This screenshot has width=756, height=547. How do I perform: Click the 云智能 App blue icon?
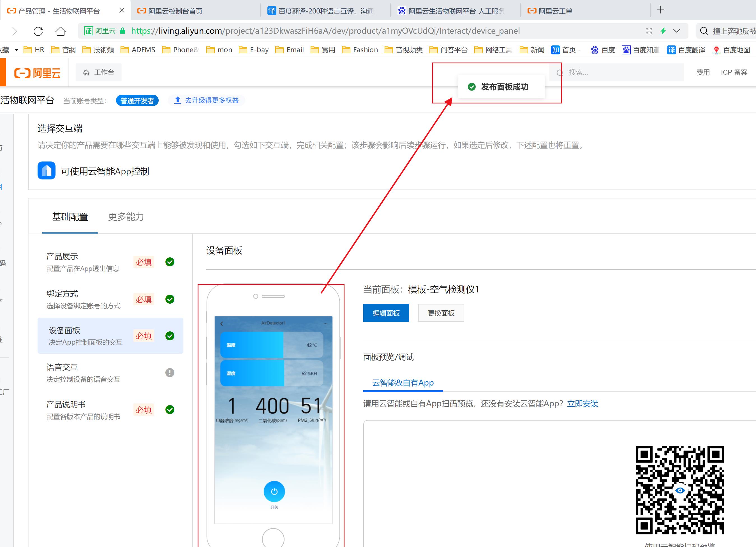[46, 171]
